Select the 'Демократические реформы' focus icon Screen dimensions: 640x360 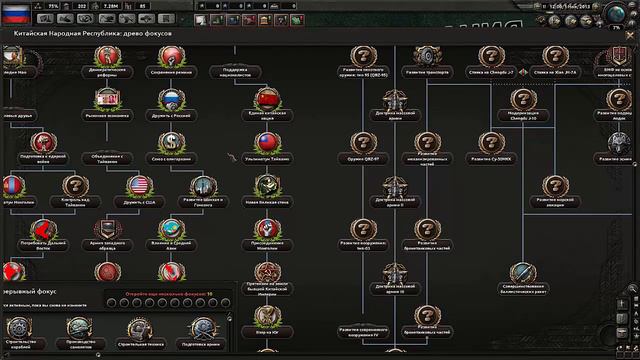pyautogui.click(x=107, y=57)
